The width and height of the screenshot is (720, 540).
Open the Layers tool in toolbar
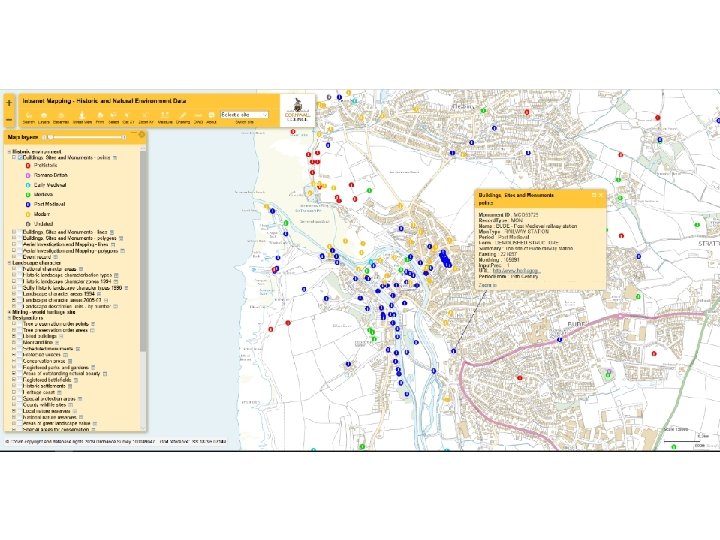44,118
